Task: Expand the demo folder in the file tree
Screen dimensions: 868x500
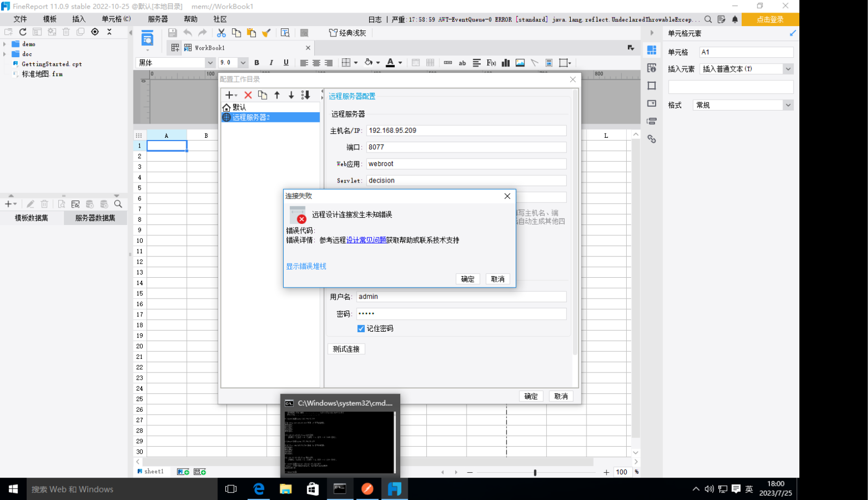Action: coord(5,44)
